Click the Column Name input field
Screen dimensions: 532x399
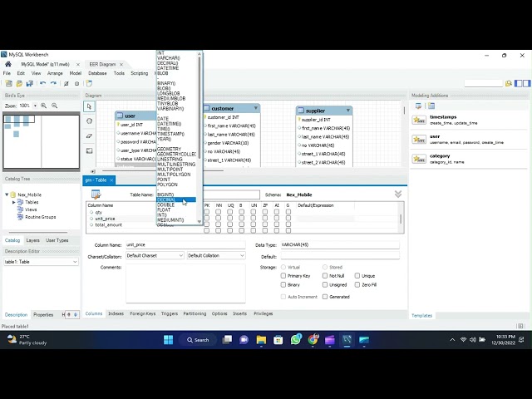coord(185,244)
